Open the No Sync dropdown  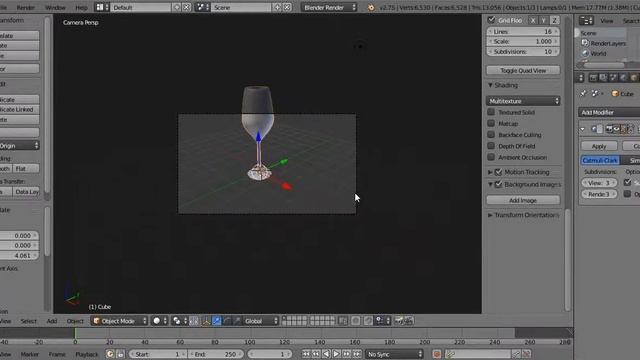pos(394,354)
